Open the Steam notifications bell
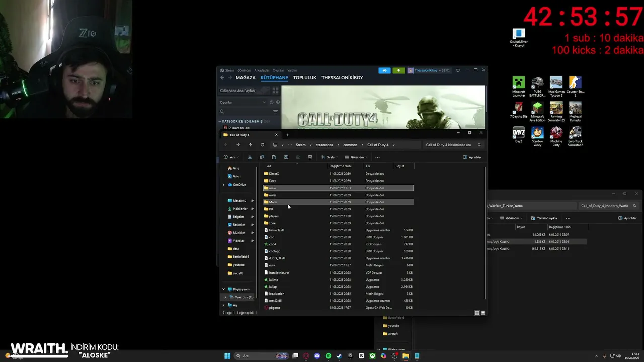 398,70
